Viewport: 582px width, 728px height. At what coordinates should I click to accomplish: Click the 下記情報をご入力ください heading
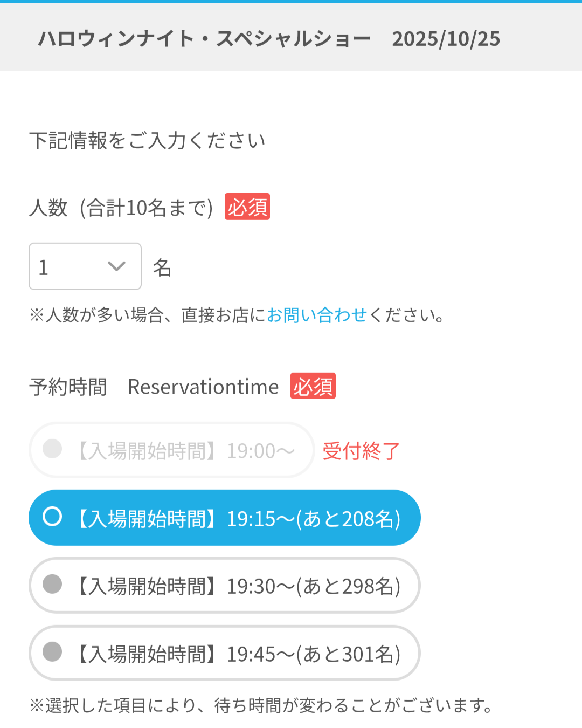pyautogui.click(x=147, y=141)
